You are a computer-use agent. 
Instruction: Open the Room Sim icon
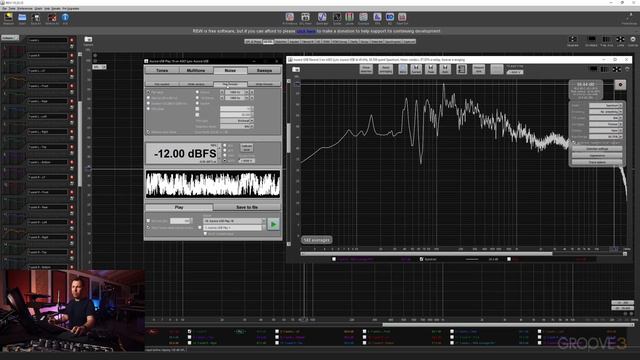pyautogui.click(x=402, y=17)
